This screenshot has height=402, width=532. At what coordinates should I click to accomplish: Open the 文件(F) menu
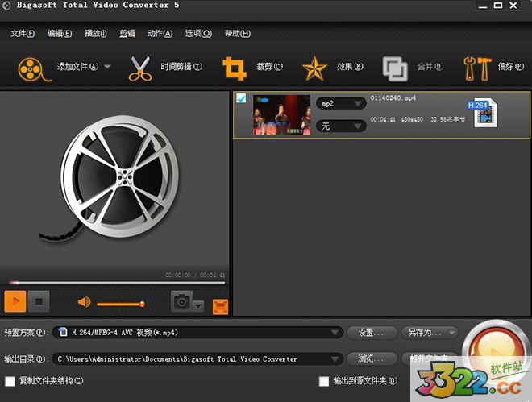[x=23, y=34]
